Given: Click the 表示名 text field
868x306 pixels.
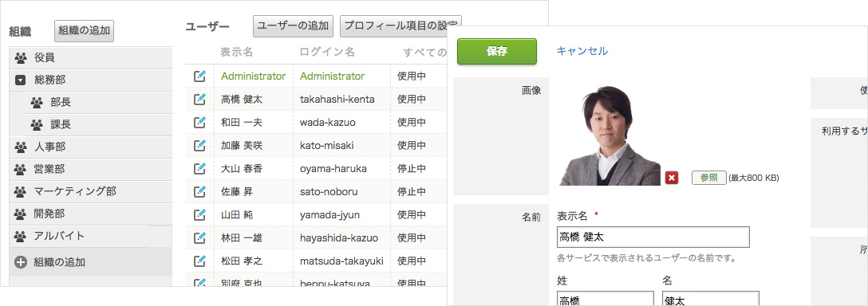Looking at the screenshot, I should pyautogui.click(x=653, y=237).
